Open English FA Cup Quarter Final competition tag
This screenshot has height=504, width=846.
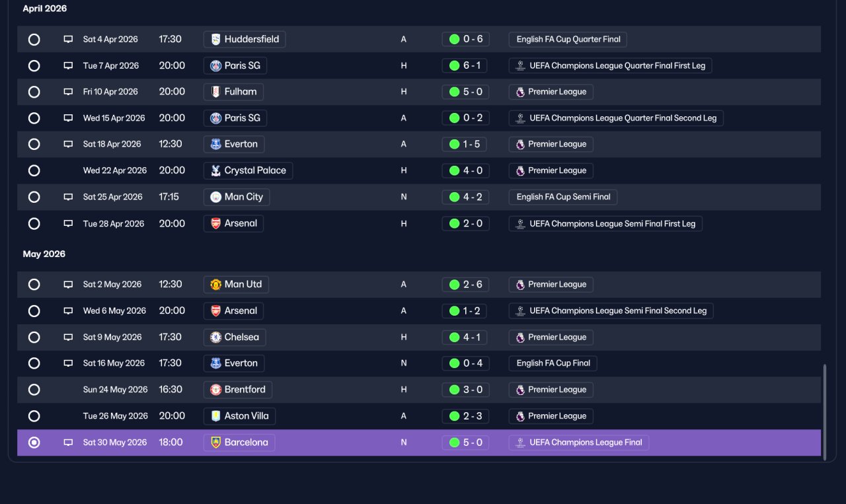click(x=568, y=39)
